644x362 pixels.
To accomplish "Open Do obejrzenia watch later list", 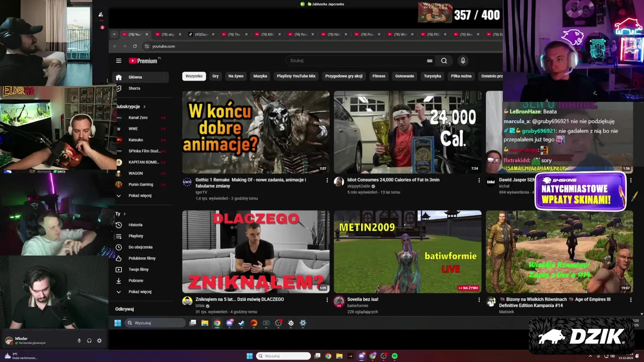I will pos(141,247).
